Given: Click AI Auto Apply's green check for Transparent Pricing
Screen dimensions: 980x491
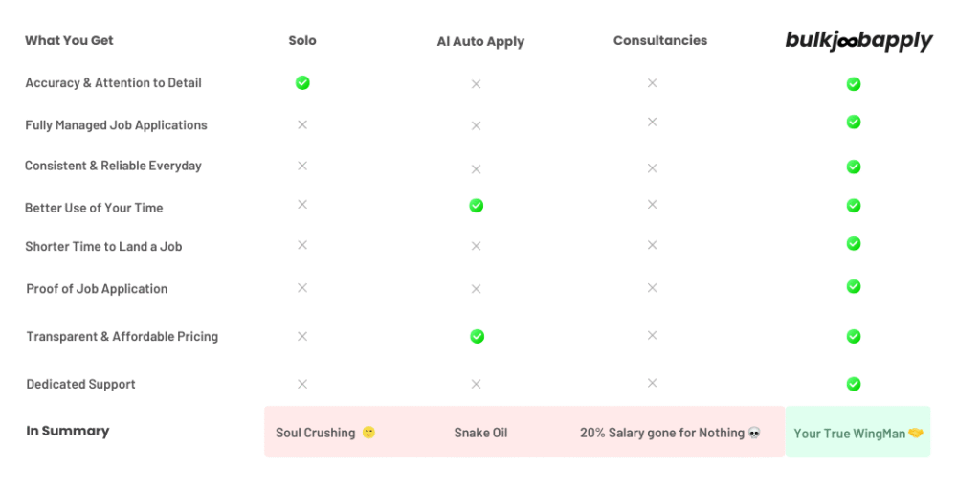Looking at the screenshot, I should [x=477, y=336].
